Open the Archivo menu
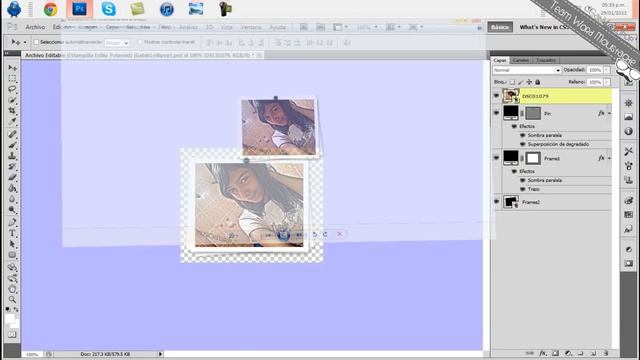This screenshot has width=640, height=360. [x=35, y=27]
